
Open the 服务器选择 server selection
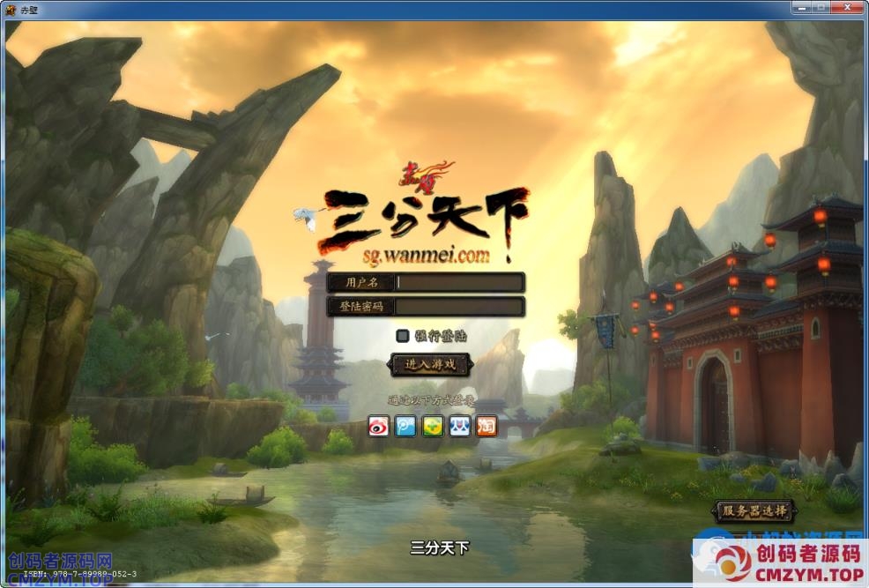click(x=753, y=510)
